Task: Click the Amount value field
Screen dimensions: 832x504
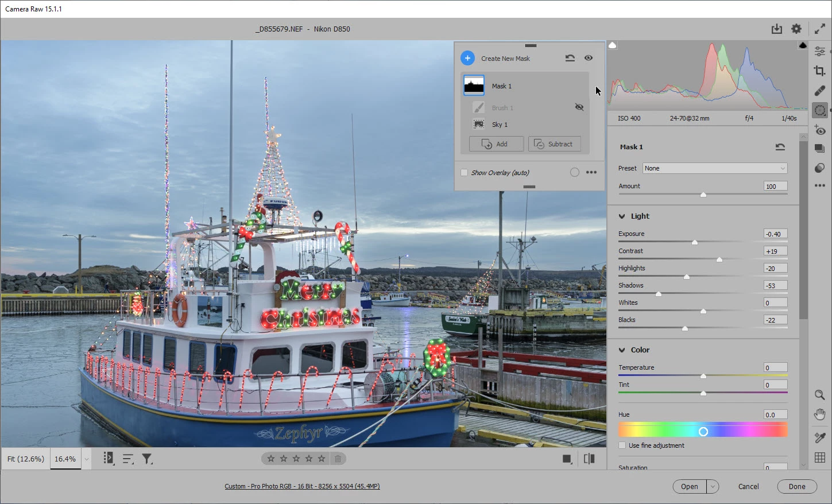Action: (775, 186)
